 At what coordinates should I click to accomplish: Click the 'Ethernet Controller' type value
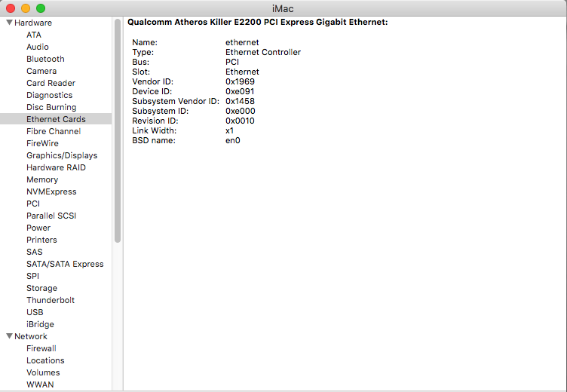[263, 52]
